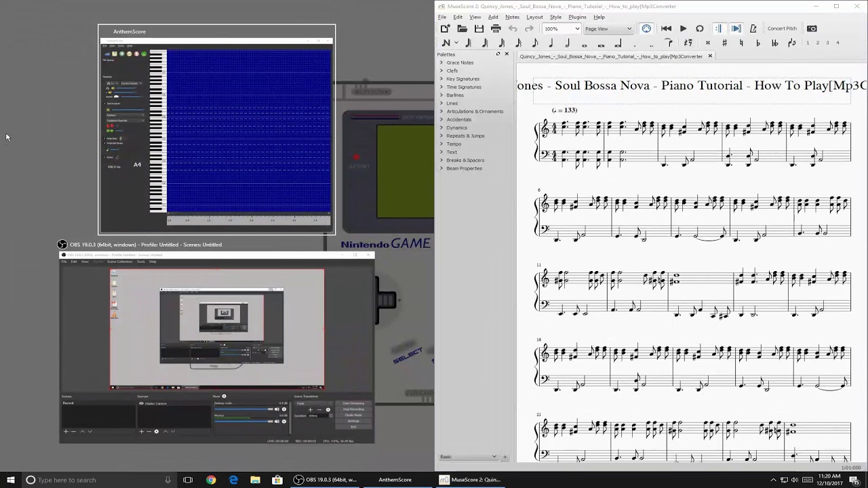Open the note input mode dropdown arrow

[x=456, y=43]
